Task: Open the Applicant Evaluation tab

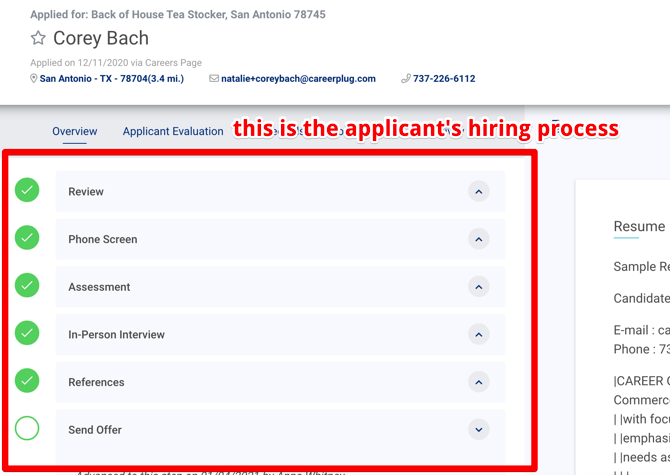Action: coord(173,131)
